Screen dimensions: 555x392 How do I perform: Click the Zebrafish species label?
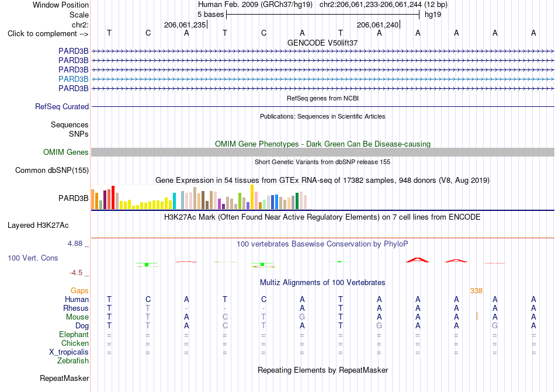click(73, 361)
